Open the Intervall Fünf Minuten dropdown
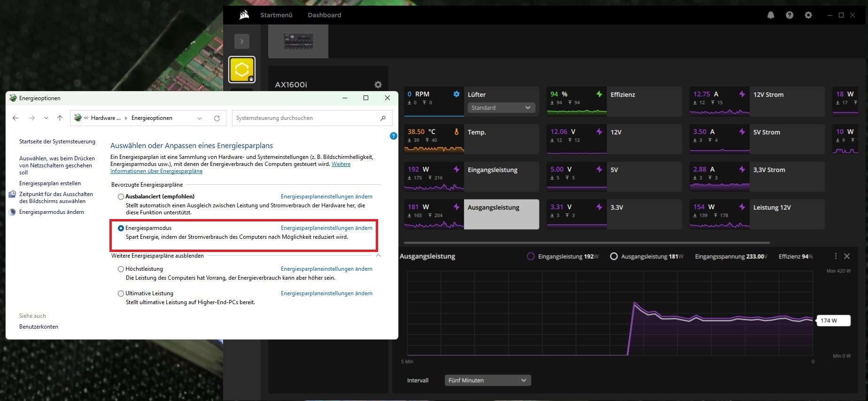868x401 pixels. click(488, 380)
